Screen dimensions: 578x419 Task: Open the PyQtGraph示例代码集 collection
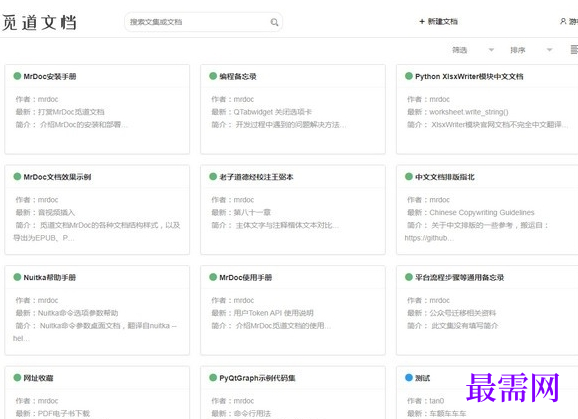[x=257, y=378]
